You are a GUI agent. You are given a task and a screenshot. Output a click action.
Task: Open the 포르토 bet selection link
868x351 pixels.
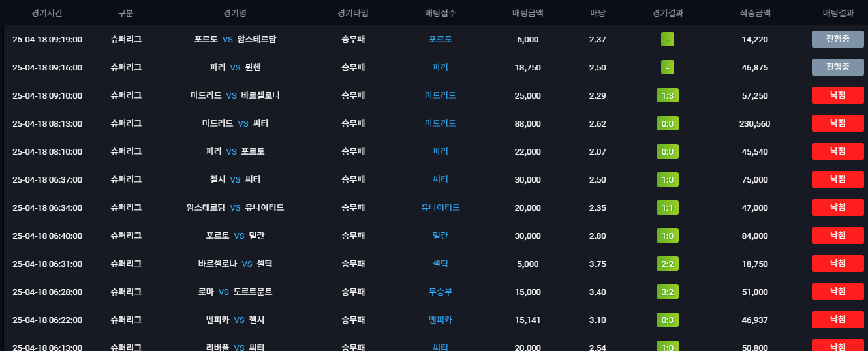(x=441, y=39)
